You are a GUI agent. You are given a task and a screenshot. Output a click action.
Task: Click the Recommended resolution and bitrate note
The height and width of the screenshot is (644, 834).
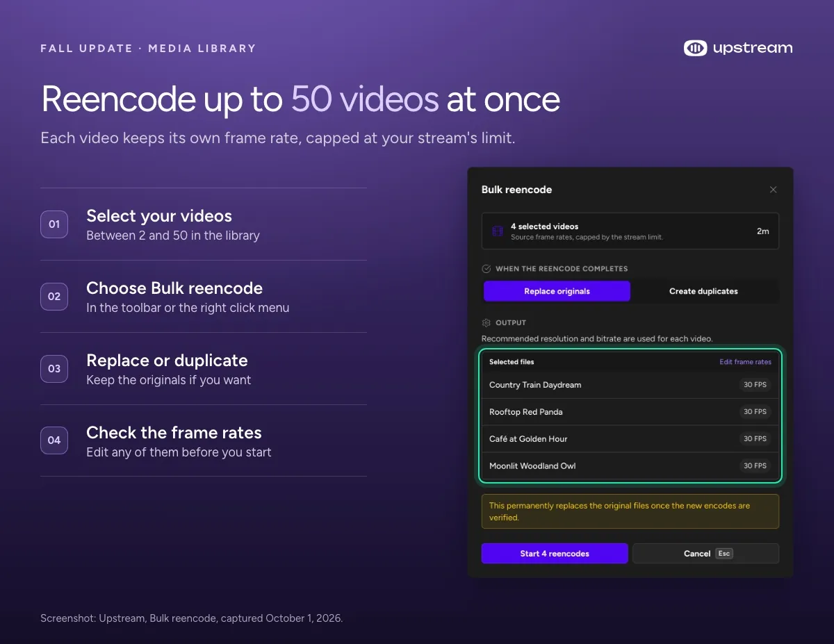point(597,339)
